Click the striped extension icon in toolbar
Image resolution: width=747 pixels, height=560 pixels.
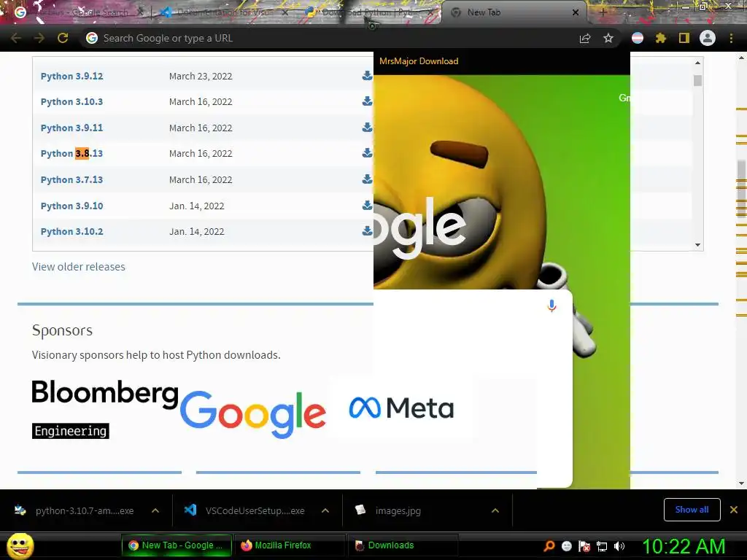(x=638, y=38)
